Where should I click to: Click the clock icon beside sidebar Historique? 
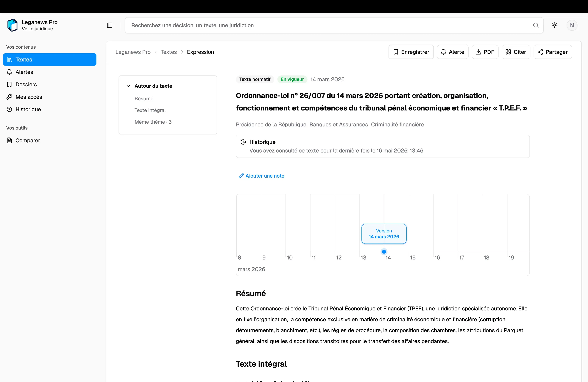point(9,109)
